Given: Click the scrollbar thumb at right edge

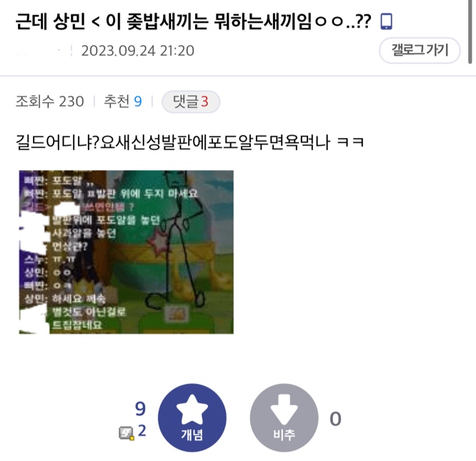Looking at the screenshot, I should click(x=470, y=32).
